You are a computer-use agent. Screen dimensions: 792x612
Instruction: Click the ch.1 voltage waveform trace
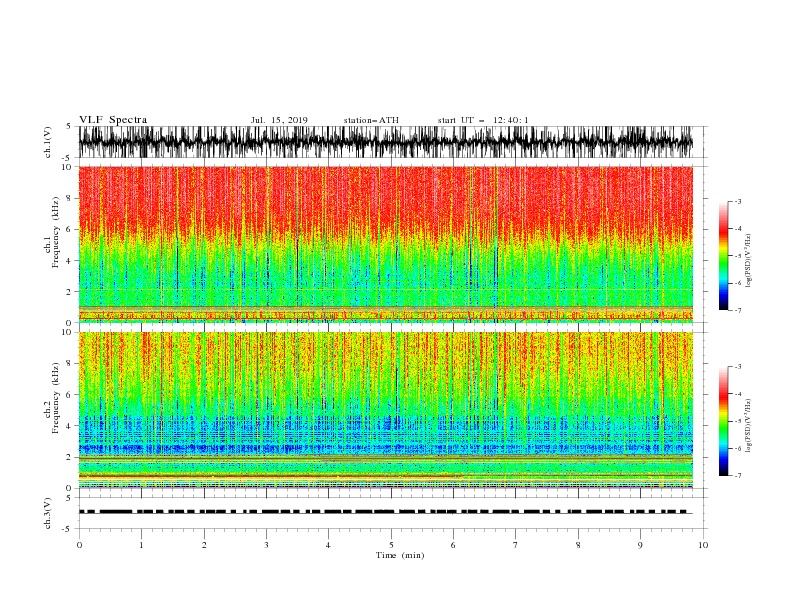(x=386, y=142)
